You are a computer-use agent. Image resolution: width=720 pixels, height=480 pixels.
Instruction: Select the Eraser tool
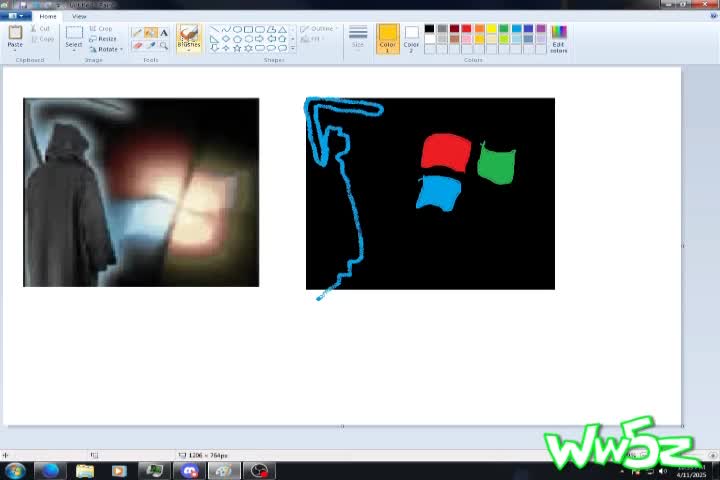(x=137, y=45)
